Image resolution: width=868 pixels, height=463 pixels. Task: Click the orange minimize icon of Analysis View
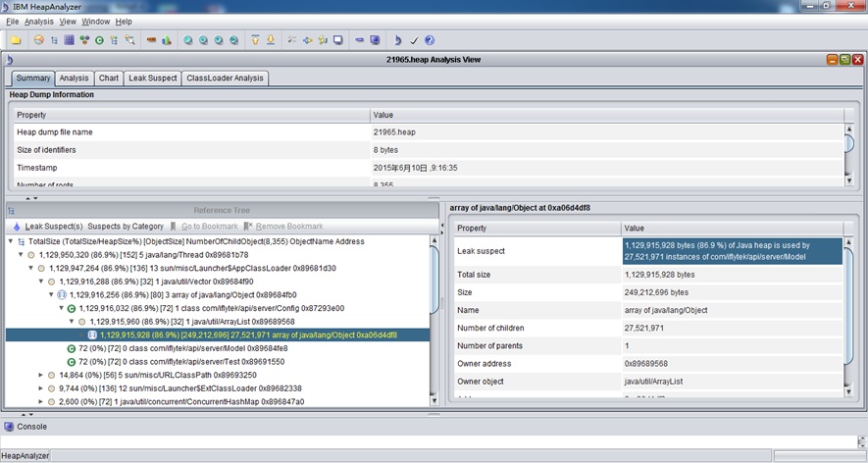(x=832, y=59)
